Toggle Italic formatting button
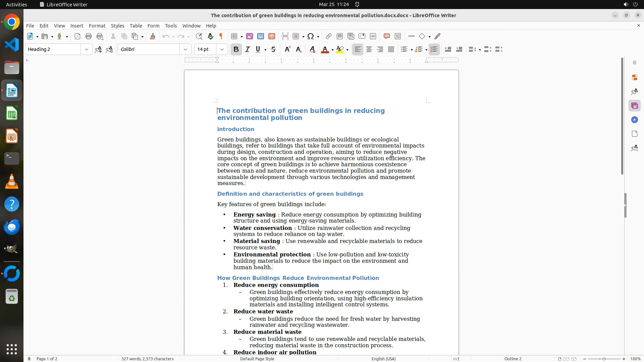The image size is (644, 362). (x=247, y=50)
